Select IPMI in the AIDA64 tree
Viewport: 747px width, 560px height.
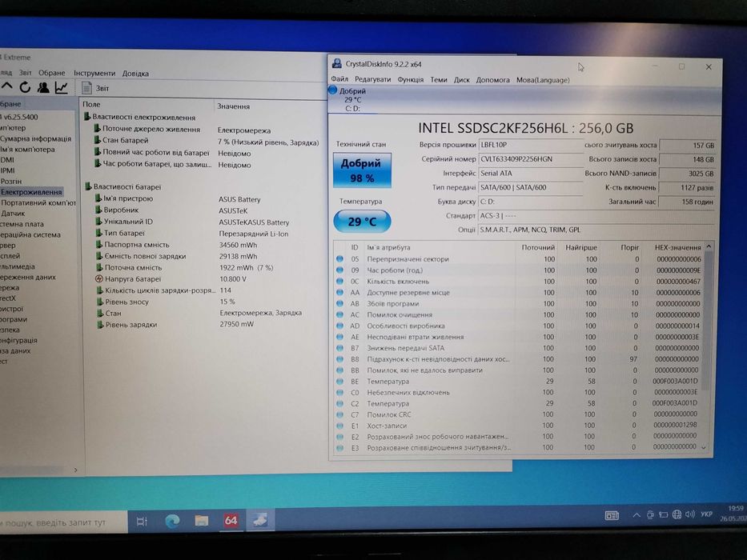pos(8,170)
